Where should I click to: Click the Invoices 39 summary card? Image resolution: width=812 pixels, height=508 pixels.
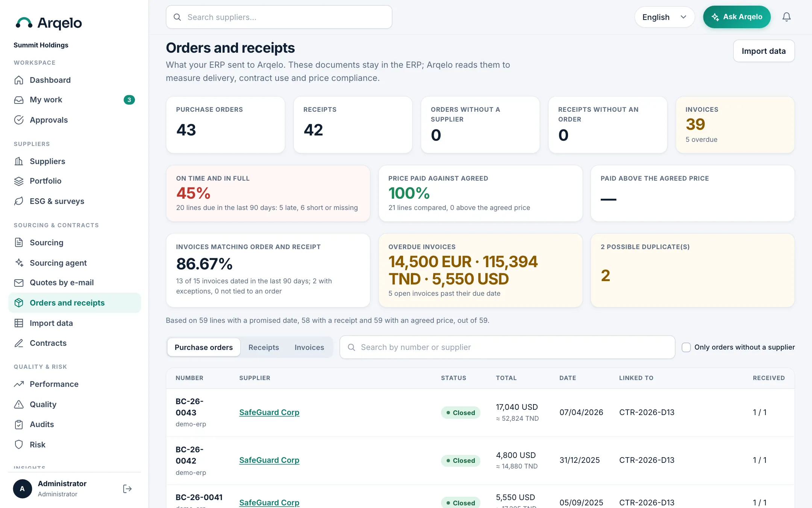coord(735,125)
